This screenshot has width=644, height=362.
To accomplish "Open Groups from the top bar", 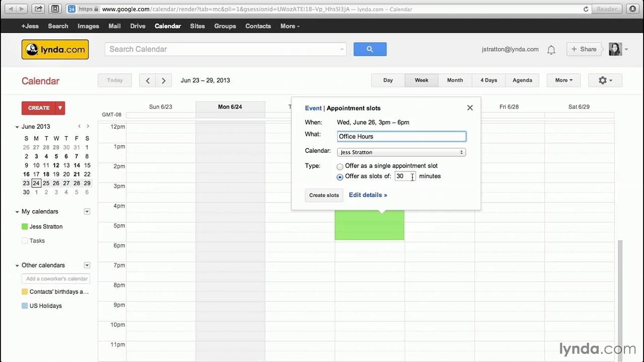I will point(225,26).
